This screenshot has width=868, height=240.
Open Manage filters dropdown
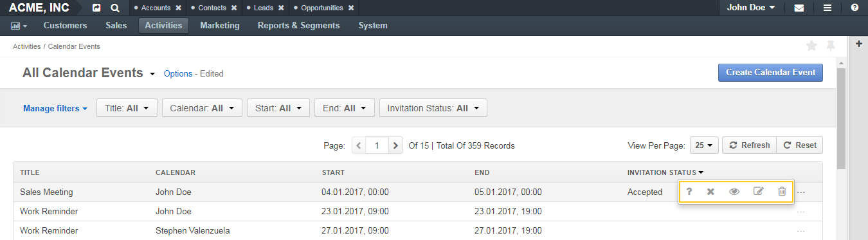point(55,108)
